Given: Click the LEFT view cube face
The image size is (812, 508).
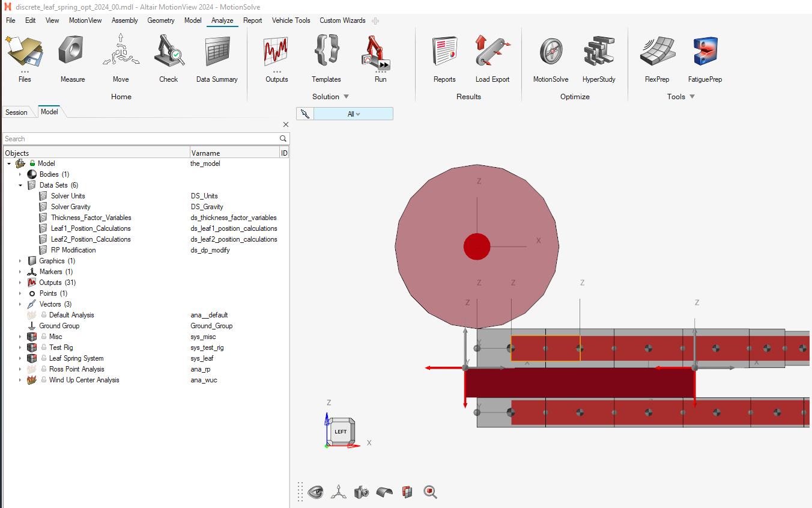Looking at the screenshot, I should 341,432.
